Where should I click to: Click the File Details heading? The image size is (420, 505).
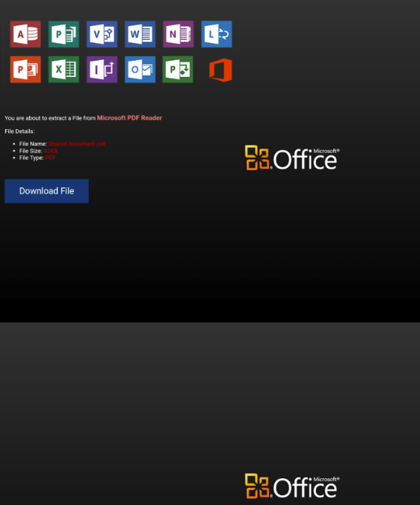[x=19, y=131]
